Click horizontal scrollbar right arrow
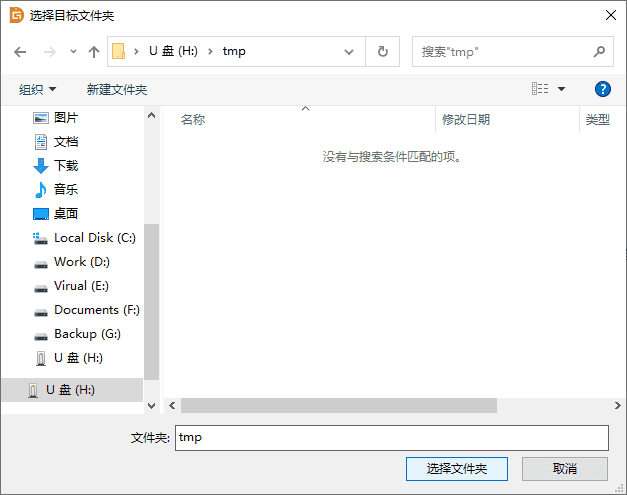Screen dimensions: 627x495 [x=617, y=405]
